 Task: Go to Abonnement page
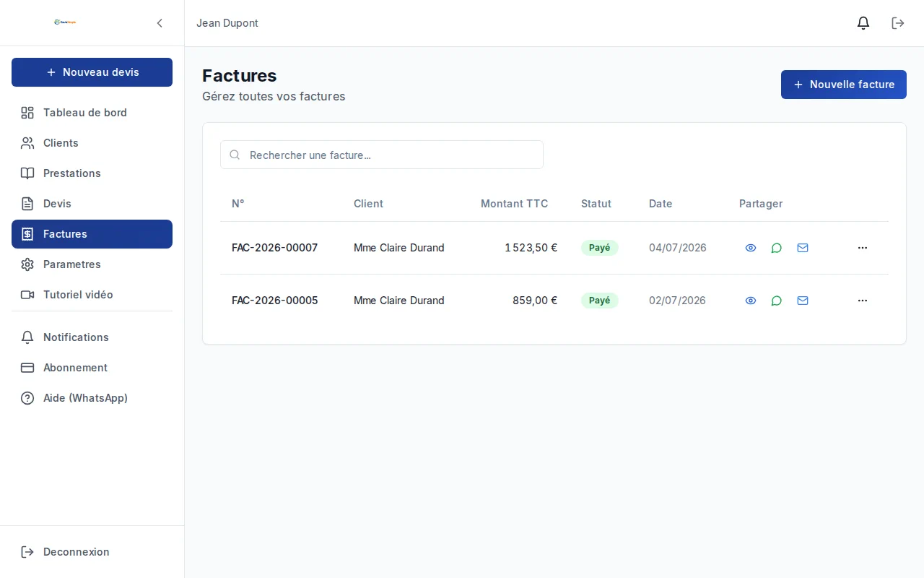click(x=92, y=368)
